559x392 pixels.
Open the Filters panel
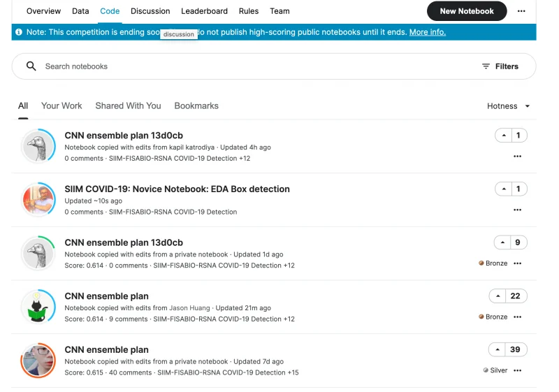click(x=500, y=66)
